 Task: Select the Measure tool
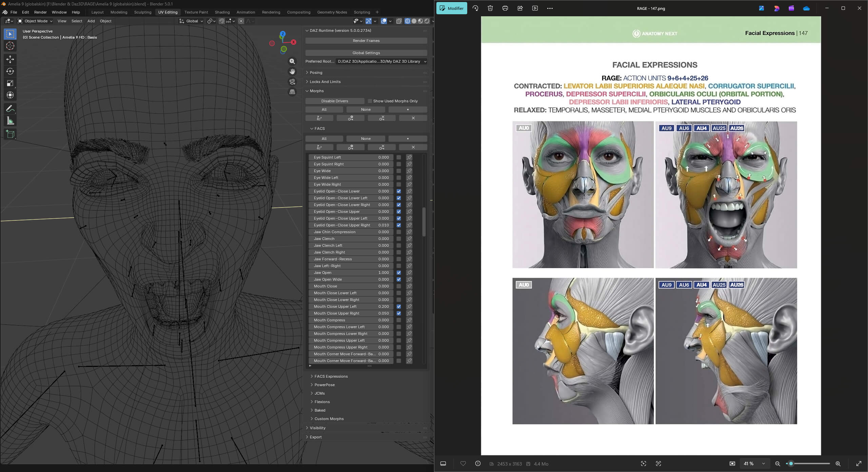[x=10, y=121]
